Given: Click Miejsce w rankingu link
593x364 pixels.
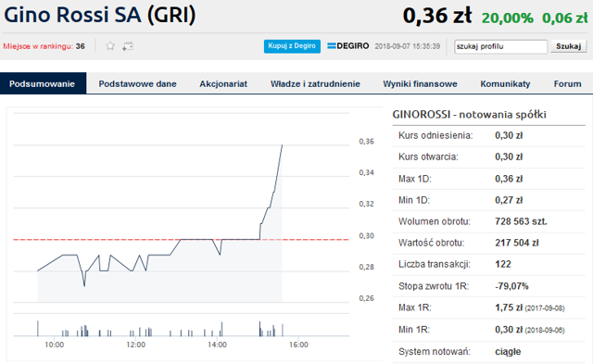Looking at the screenshot, I should 38,46.
